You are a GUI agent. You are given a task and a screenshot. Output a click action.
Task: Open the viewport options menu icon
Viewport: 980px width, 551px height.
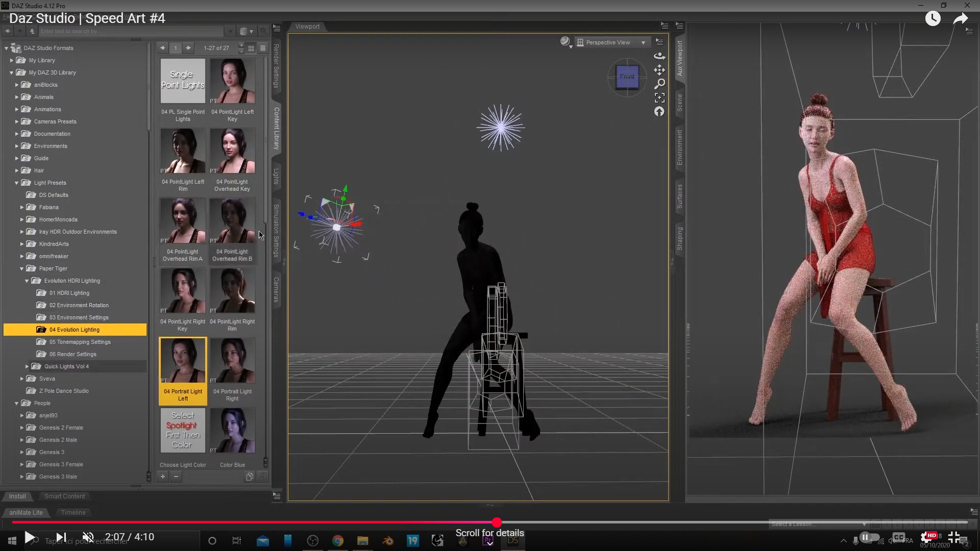pos(659,42)
